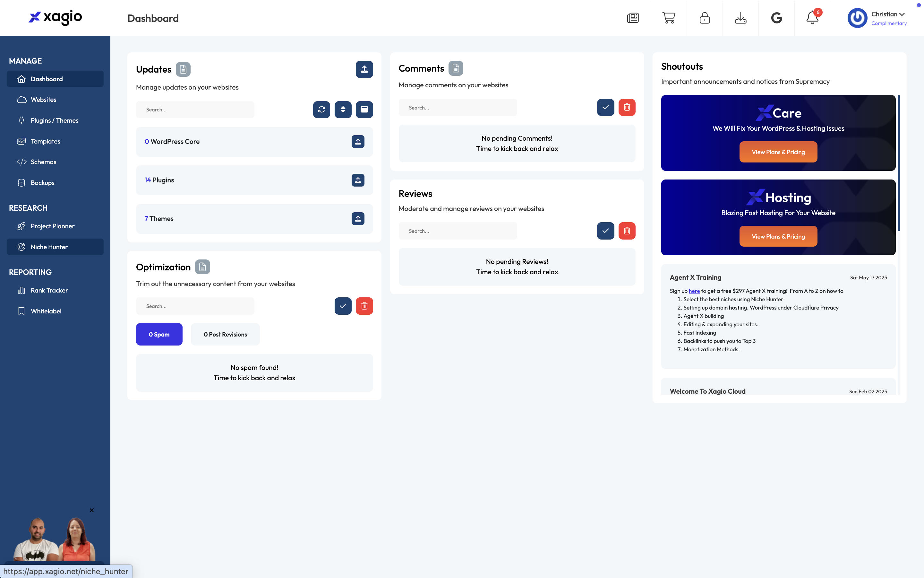Viewport: 924px width, 578px height.
Task: Click the 'Complimentary' plan label
Action: (889, 23)
